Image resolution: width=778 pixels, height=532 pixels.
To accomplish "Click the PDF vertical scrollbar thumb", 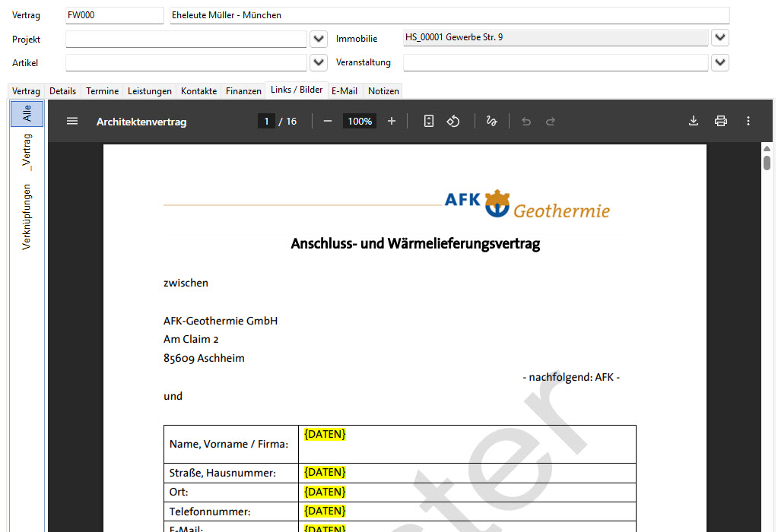I will (767, 163).
